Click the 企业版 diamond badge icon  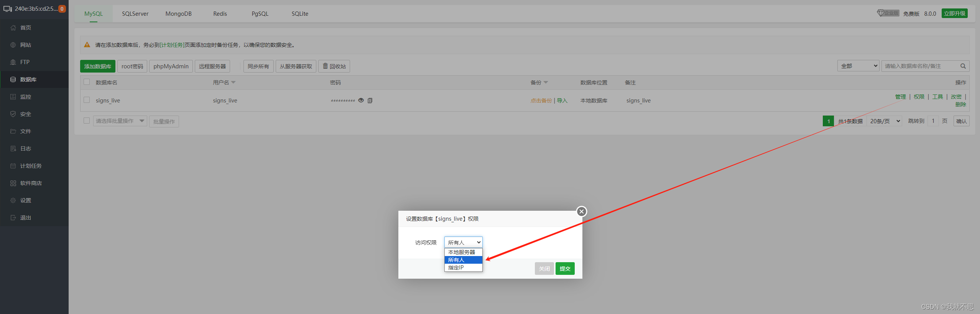(888, 13)
